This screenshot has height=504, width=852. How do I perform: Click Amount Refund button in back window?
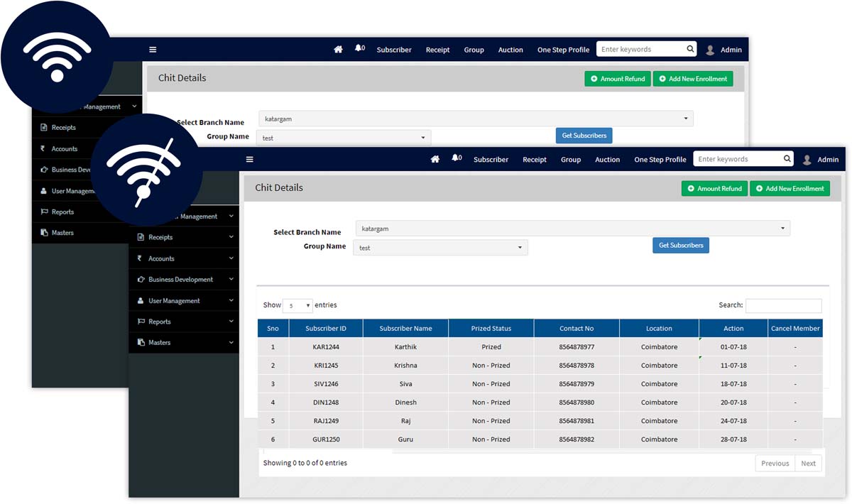click(x=618, y=79)
